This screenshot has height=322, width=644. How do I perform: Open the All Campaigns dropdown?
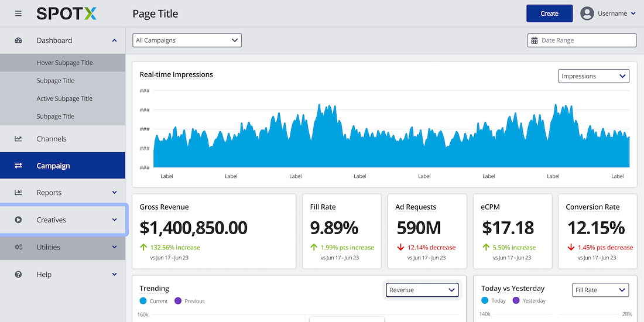187,40
